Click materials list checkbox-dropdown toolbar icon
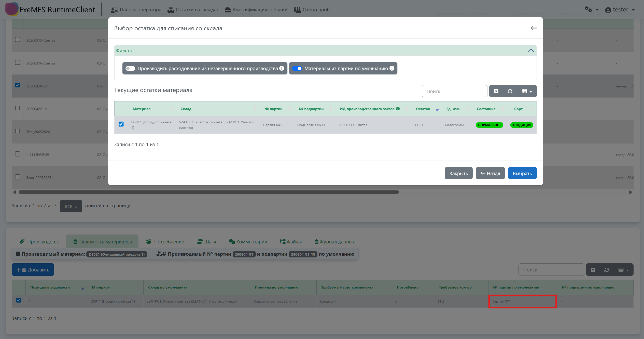The width and height of the screenshot is (644, 339). coord(593,270)
